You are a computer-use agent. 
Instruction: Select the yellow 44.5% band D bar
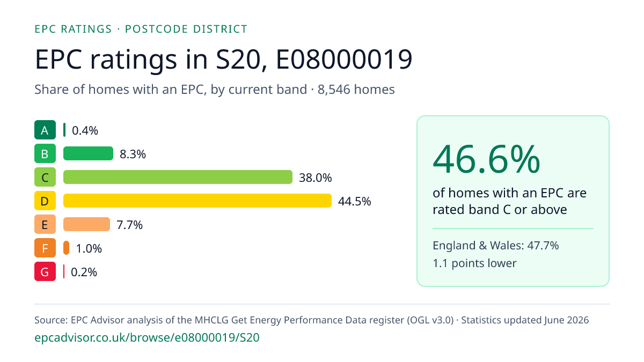pos(197,201)
